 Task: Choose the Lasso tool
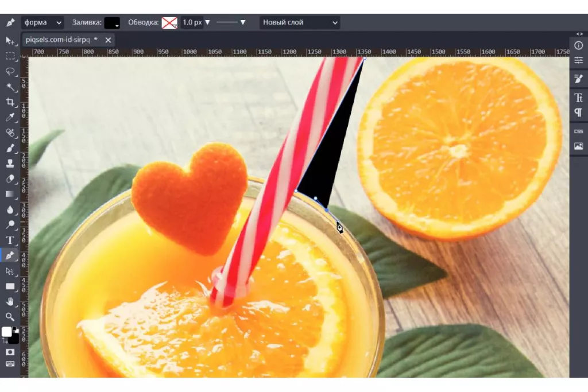(10, 71)
